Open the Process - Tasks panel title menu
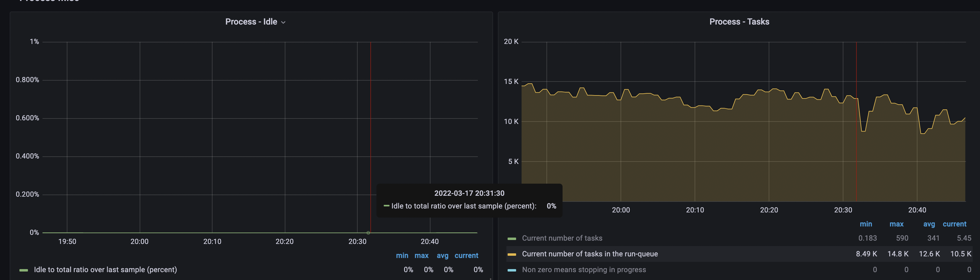980x280 pixels. click(739, 22)
